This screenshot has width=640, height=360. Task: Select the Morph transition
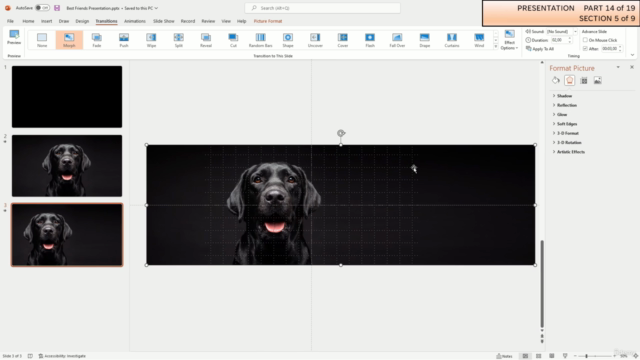[69, 40]
